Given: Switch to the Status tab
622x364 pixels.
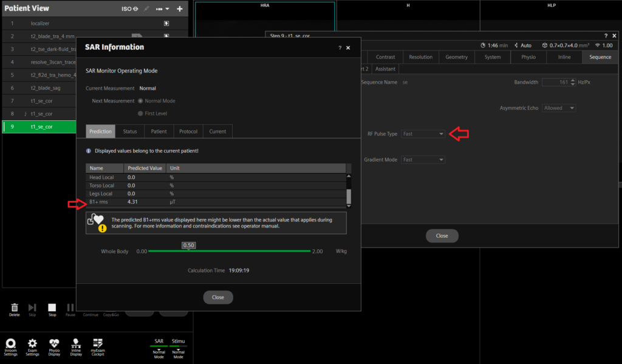Looking at the screenshot, I should (x=130, y=132).
